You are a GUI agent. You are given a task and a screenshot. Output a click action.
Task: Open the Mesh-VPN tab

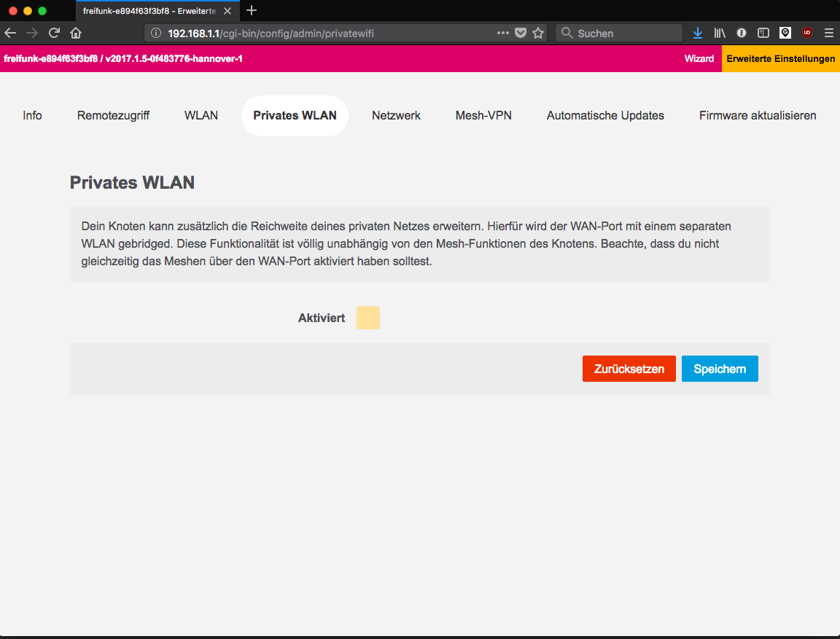483,116
